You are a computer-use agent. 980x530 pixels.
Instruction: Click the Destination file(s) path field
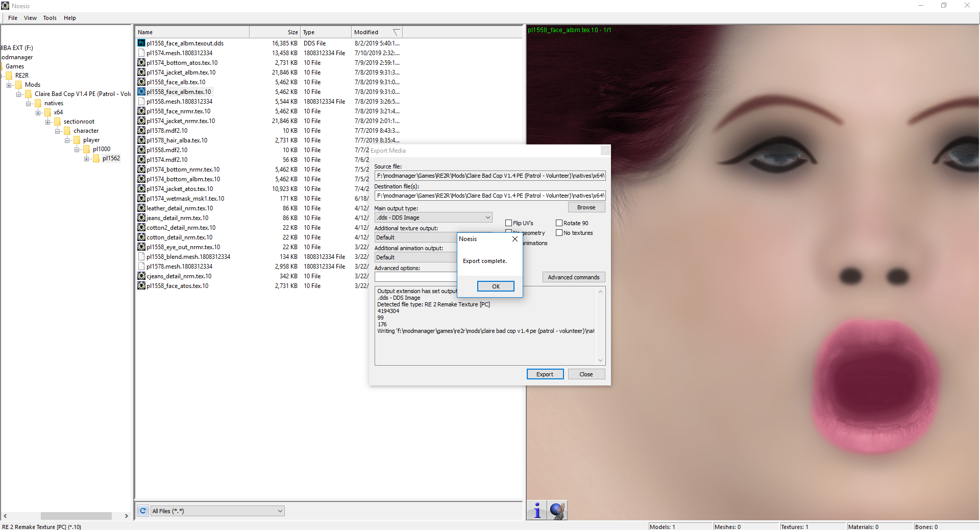[x=490, y=196]
